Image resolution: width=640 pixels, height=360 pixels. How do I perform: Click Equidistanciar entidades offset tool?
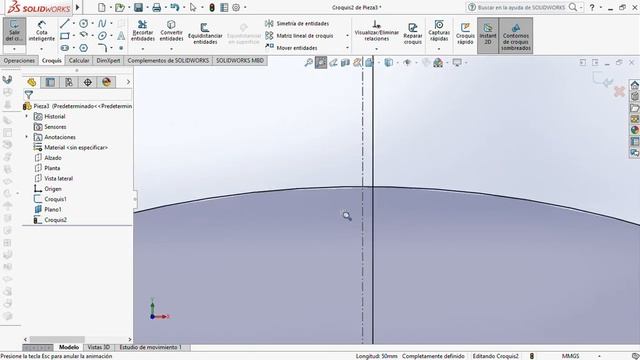[x=205, y=33]
